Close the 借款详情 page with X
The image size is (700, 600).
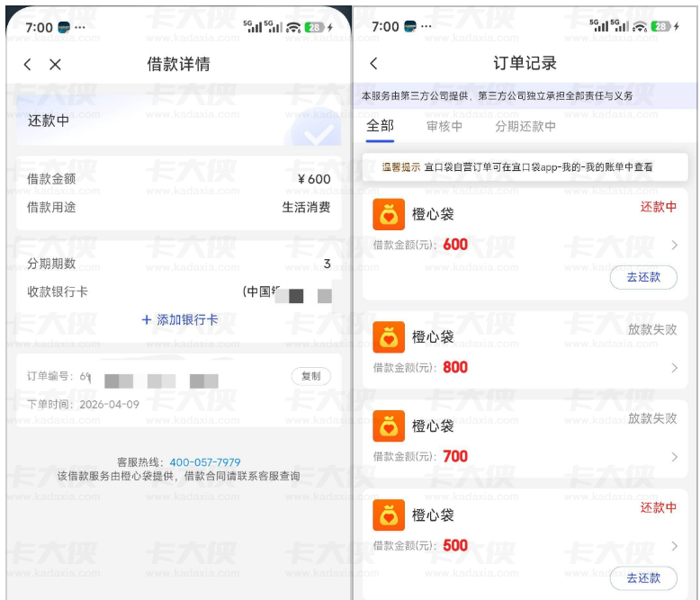click(56, 64)
